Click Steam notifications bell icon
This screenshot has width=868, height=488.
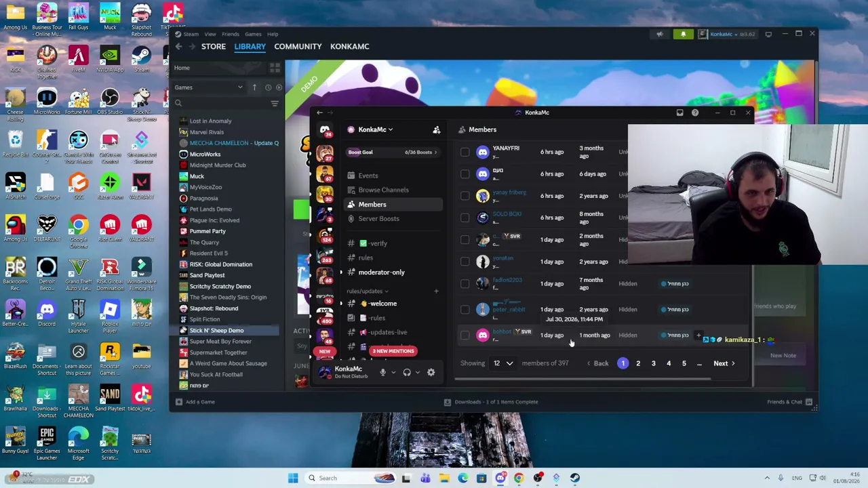coord(683,34)
